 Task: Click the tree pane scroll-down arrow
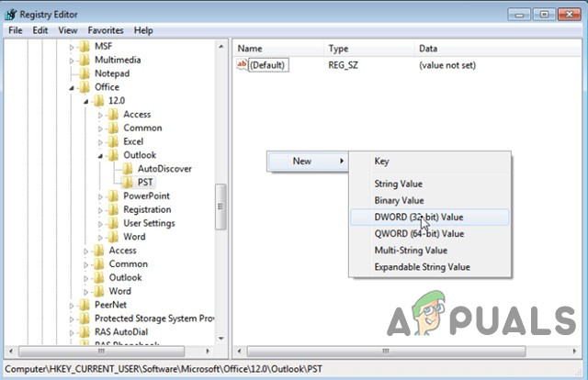click(220, 338)
